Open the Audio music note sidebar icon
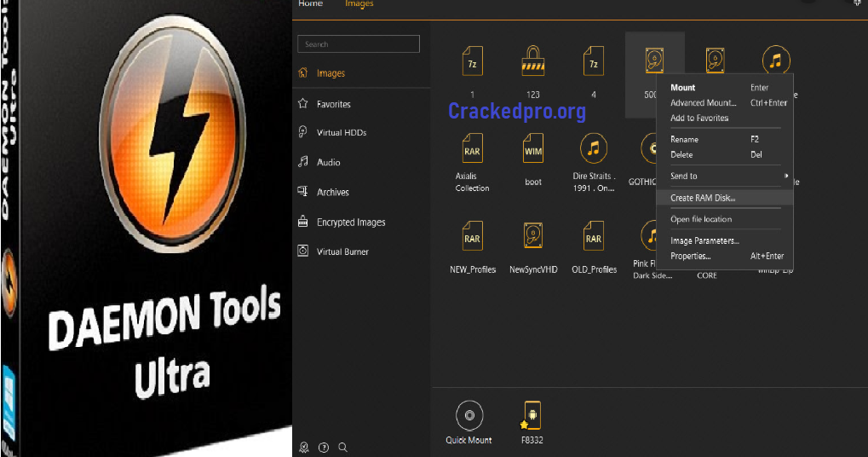 click(x=302, y=162)
